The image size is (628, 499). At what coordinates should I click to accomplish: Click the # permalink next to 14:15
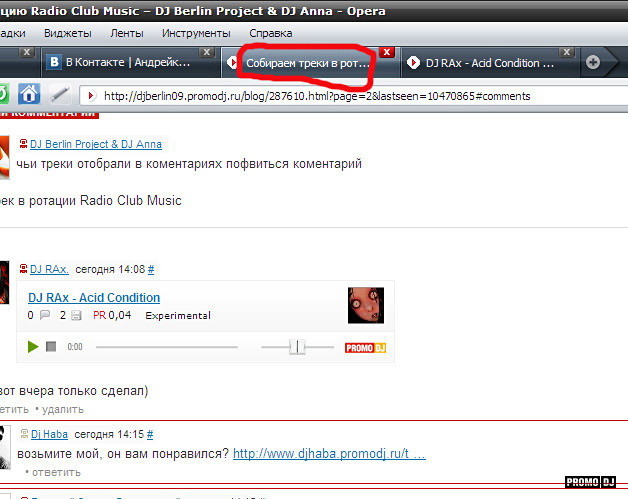tap(150, 435)
